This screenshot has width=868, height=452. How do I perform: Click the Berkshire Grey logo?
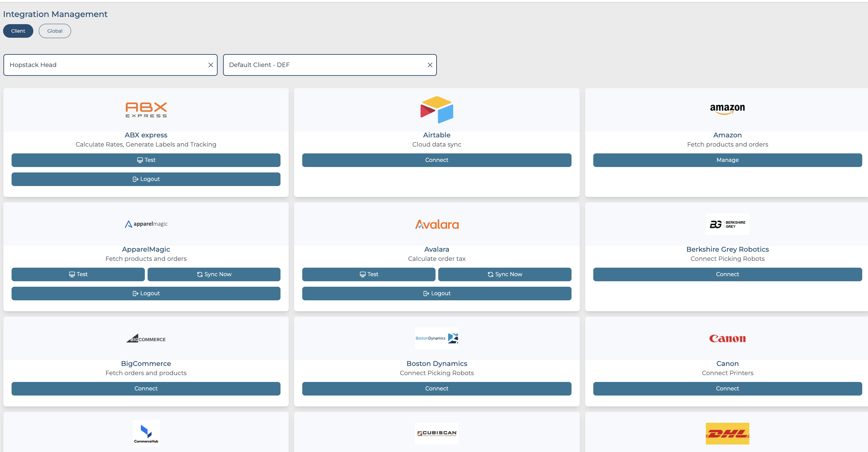(x=727, y=224)
